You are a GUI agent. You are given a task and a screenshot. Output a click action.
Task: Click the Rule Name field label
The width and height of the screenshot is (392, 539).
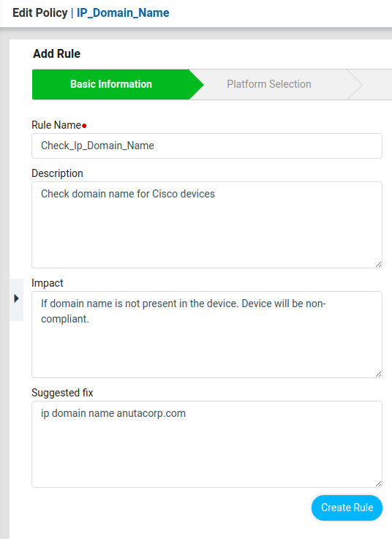click(x=56, y=125)
